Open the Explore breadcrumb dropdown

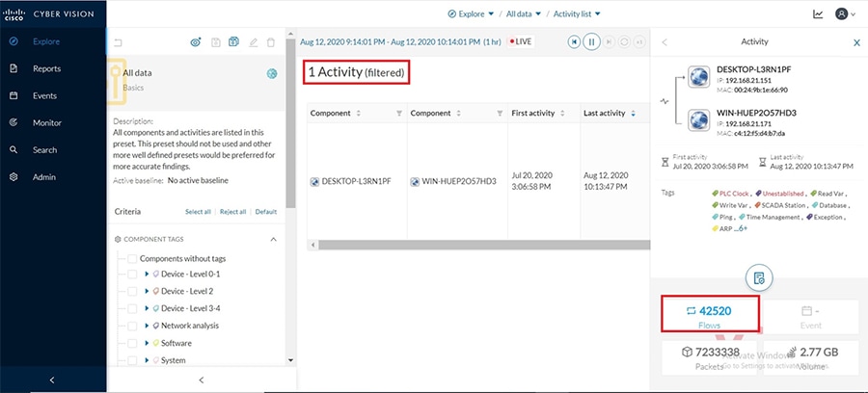click(x=471, y=13)
